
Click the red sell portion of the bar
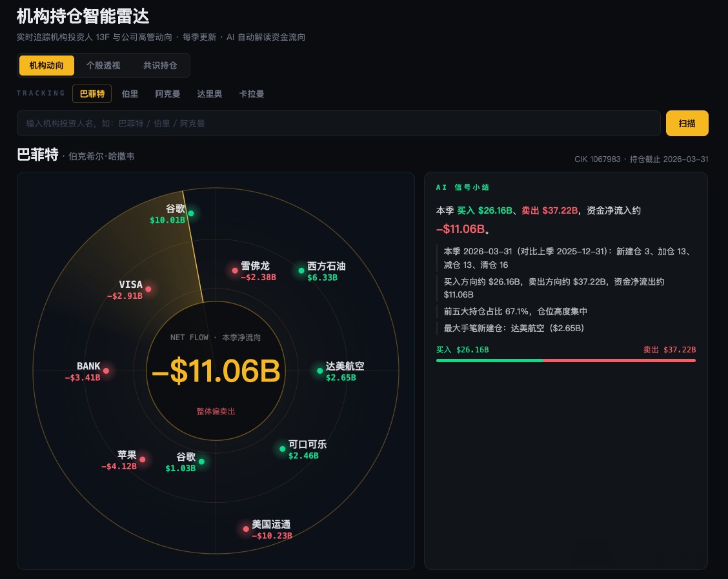[620, 360]
